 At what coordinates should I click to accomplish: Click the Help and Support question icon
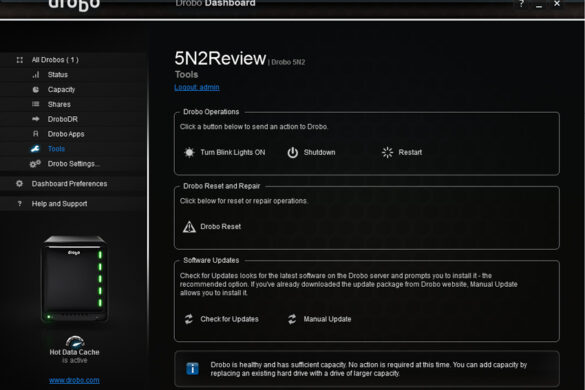click(19, 204)
